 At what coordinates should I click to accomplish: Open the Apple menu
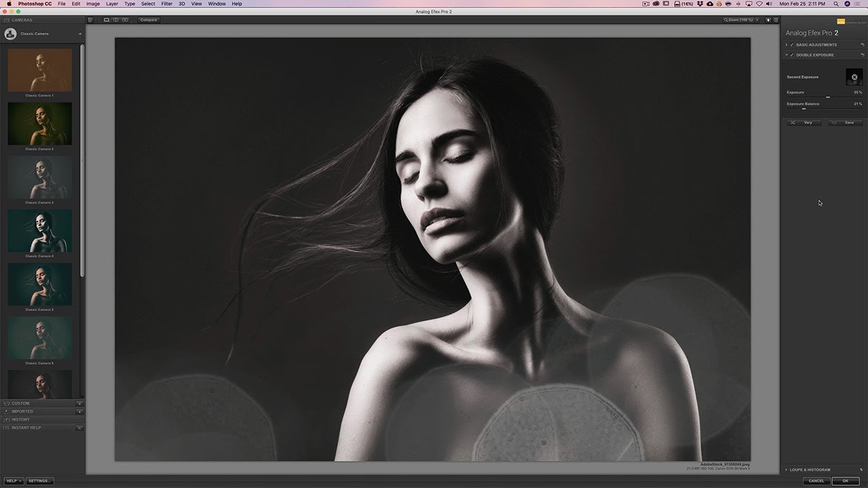tap(9, 3)
